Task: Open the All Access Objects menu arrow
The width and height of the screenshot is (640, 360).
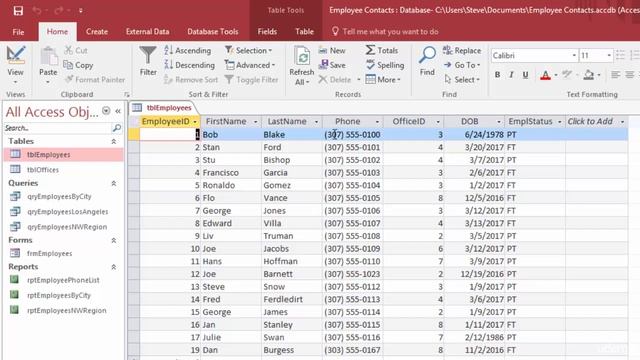Action: 106,111
